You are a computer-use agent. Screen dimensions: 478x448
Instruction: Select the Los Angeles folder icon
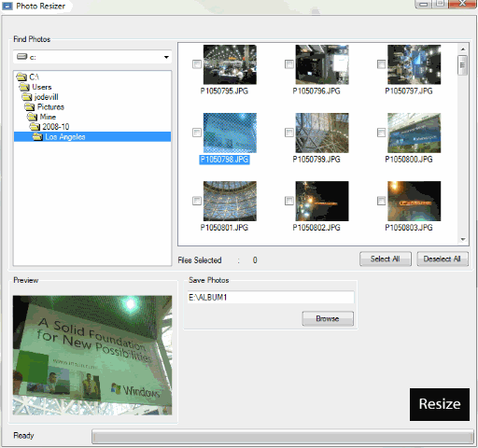point(37,136)
